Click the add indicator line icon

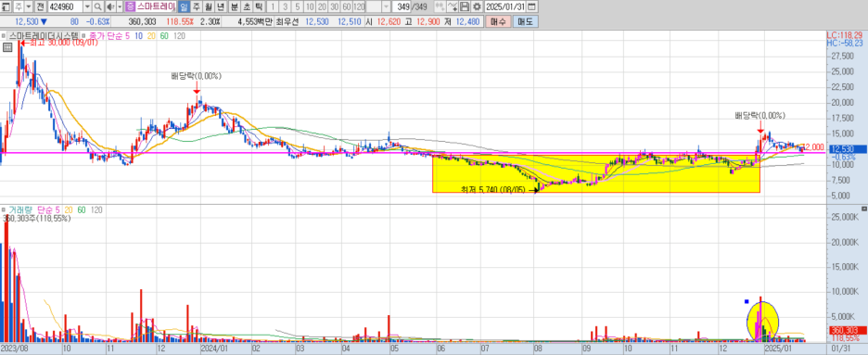pos(453,6)
